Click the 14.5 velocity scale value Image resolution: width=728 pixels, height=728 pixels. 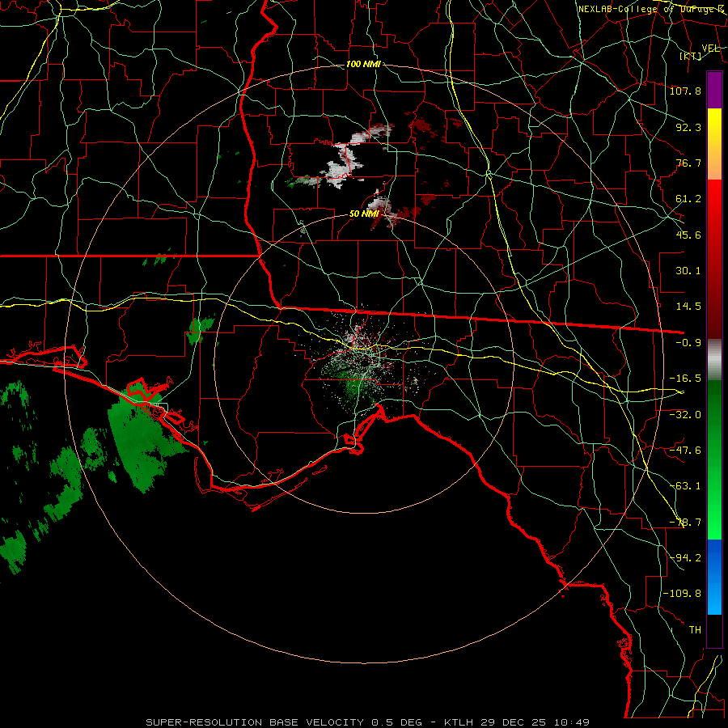[688, 307]
